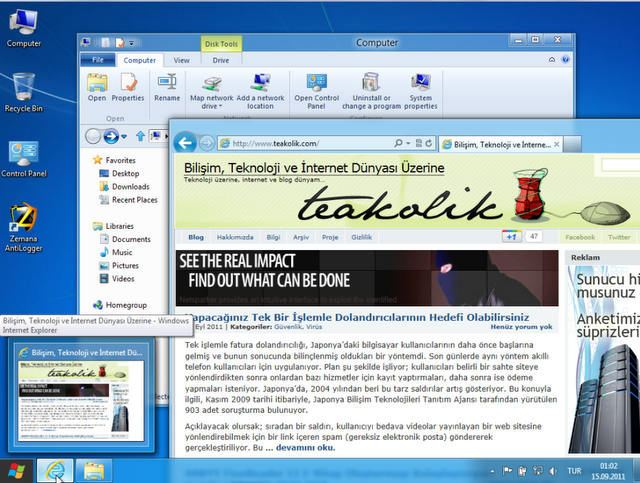640x483 pixels.
Task: Click the Explorer back navigation arrow
Action: [x=93, y=136]
